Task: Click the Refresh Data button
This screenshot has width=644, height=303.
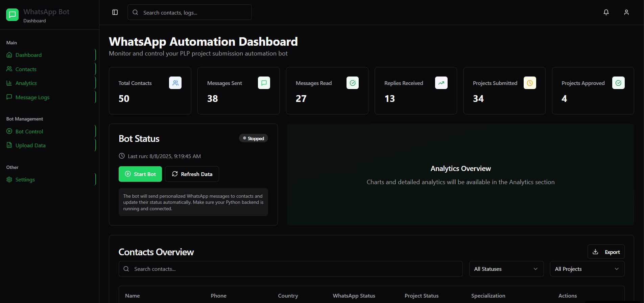Action: (192, 174)
